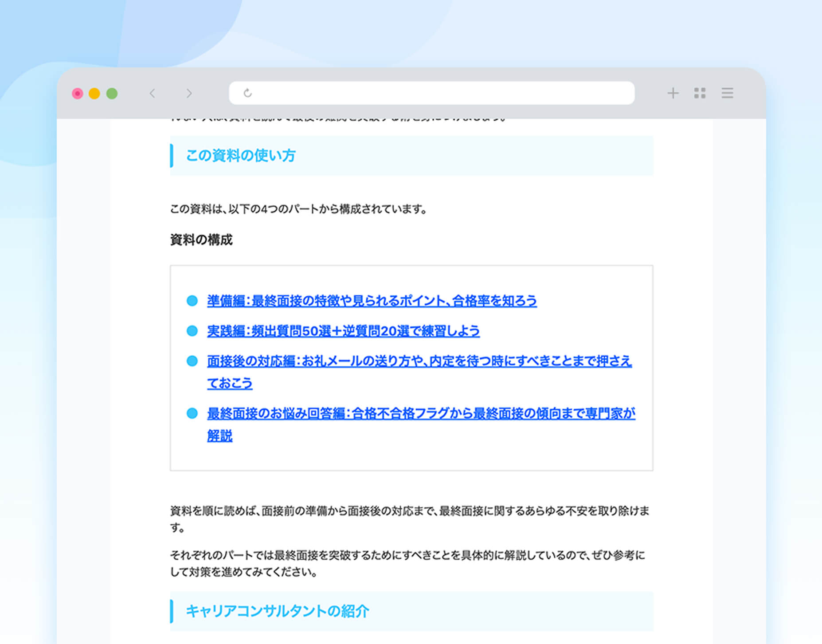Open the tab overview grid icon
Screen dimensions: 822x644
click(700, 93)
